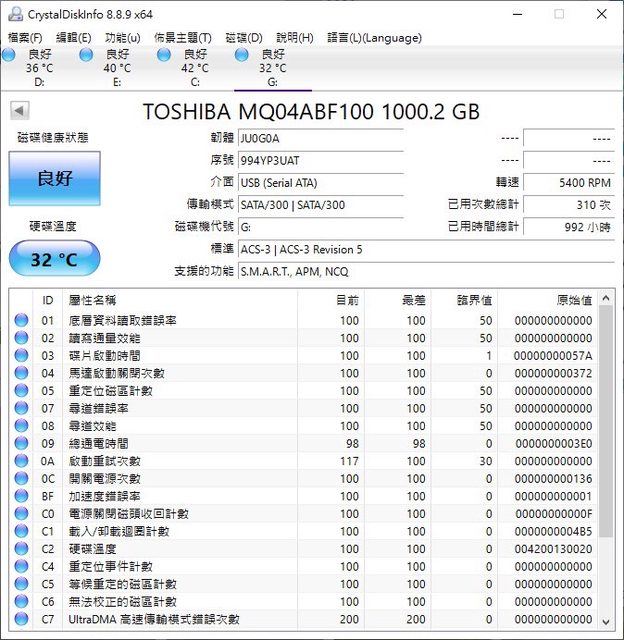Click the status orb for attribute 01

pos(21,321)
